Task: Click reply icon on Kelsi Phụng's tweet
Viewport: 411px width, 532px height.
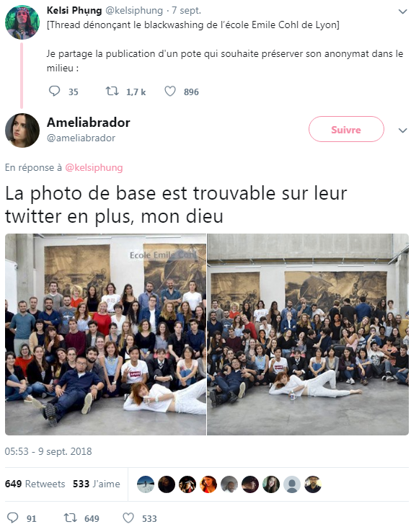Action: pyautogui.click(x=54, y=91)
